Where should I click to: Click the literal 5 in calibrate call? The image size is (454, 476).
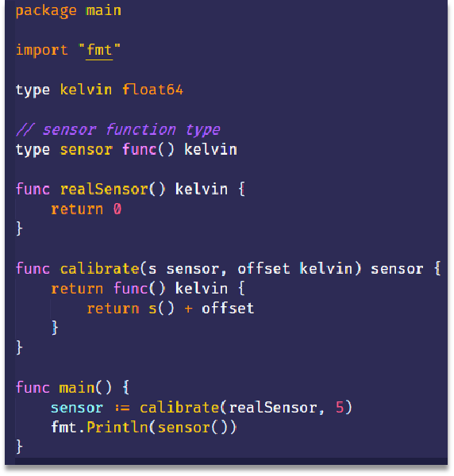[x=340, y=408]
